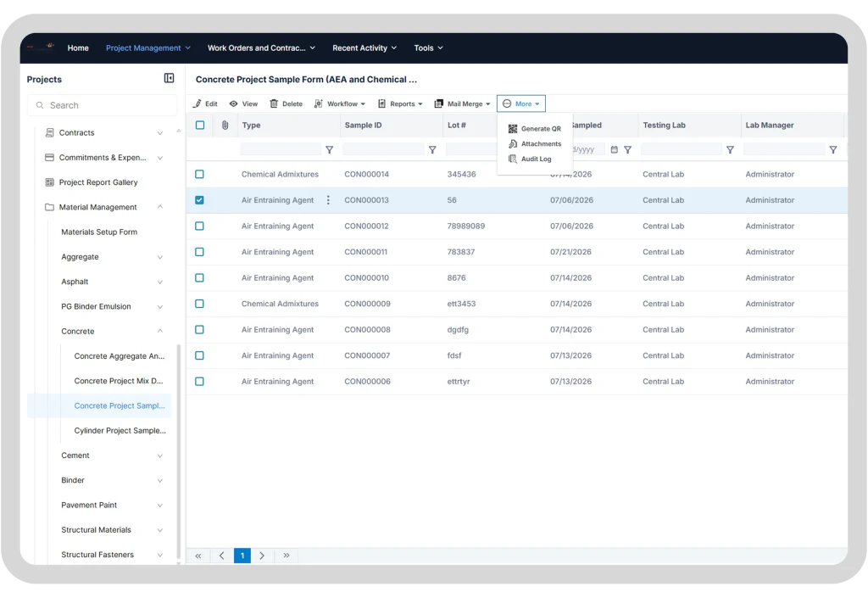Collapse the Concrete chevron
The height and width of the screenshot is (598, 868).
[x=160, y=331]
